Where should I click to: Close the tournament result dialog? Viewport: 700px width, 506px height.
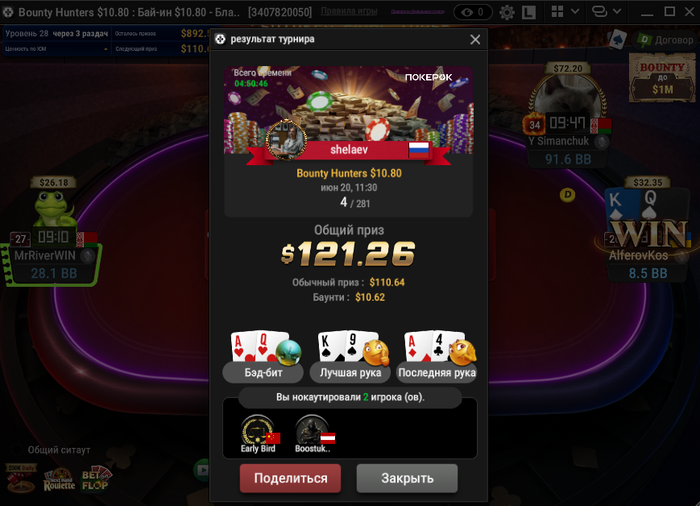click(475, 40)
